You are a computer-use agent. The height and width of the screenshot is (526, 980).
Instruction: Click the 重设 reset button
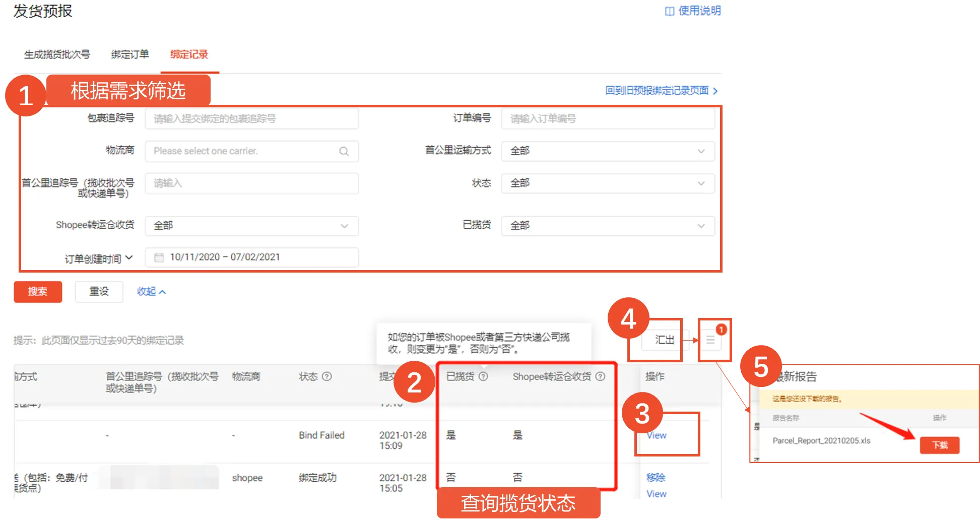[x=99, y=291]
